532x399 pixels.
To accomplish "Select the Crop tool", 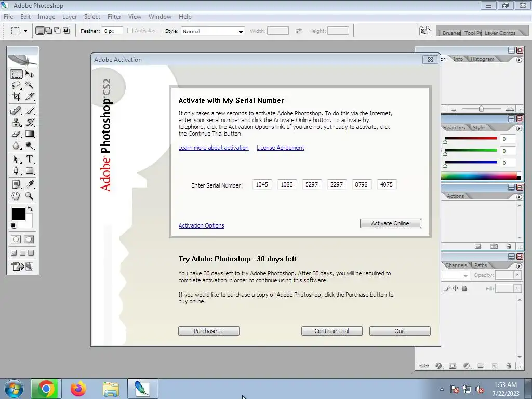I will click(x=16, y=97).
